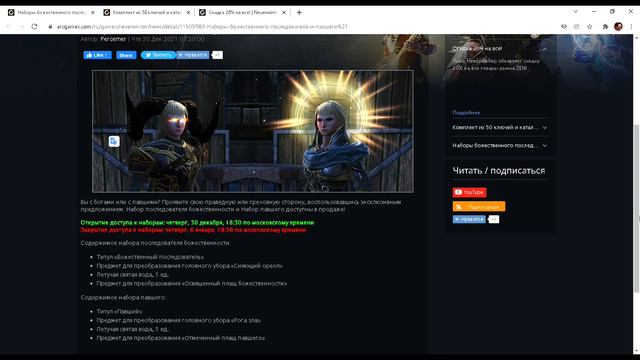This screenshot has width=640, height=360.
Task: Open a new browser tab
Action: [299, 13]
